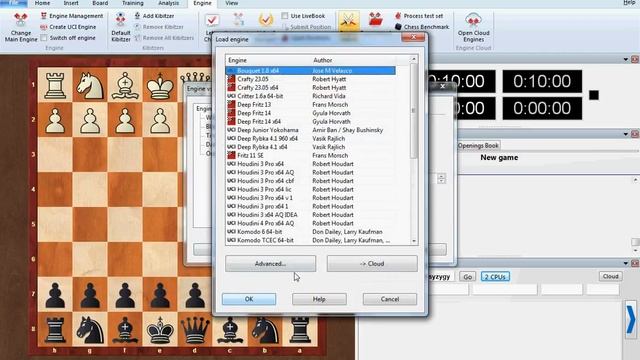Open the Board ribbon tab

[x=100, y=3]
